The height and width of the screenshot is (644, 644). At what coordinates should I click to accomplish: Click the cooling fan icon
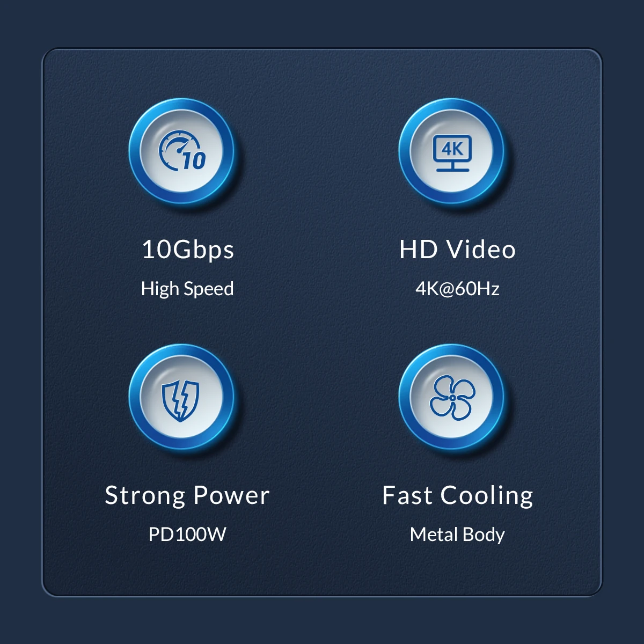pos(452,397)
